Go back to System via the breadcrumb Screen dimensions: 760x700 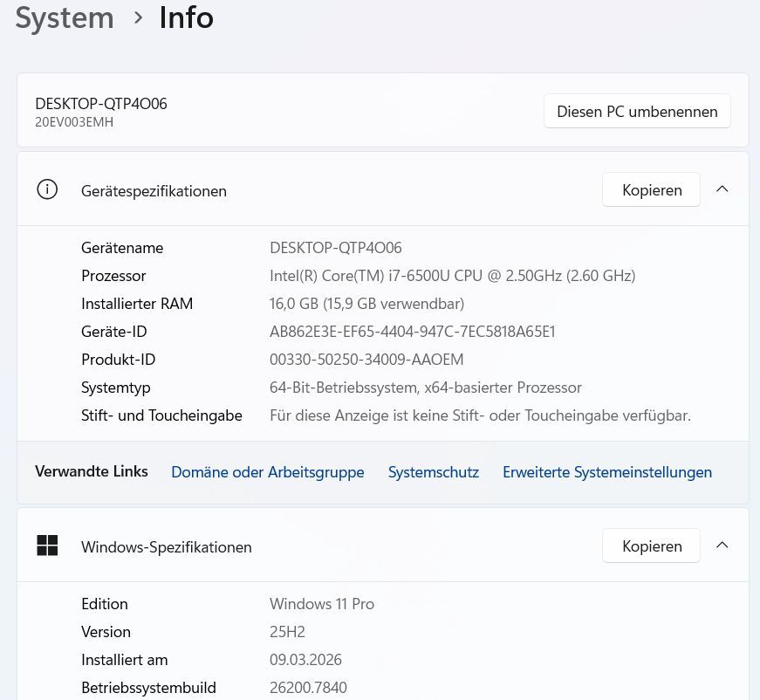click(65, 17)
